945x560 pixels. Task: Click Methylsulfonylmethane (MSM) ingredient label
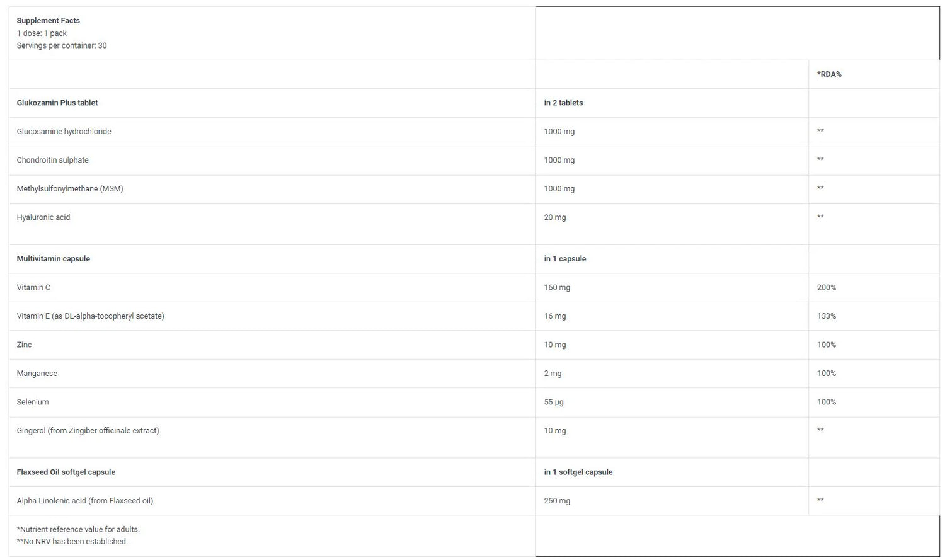tap(70, 189)
